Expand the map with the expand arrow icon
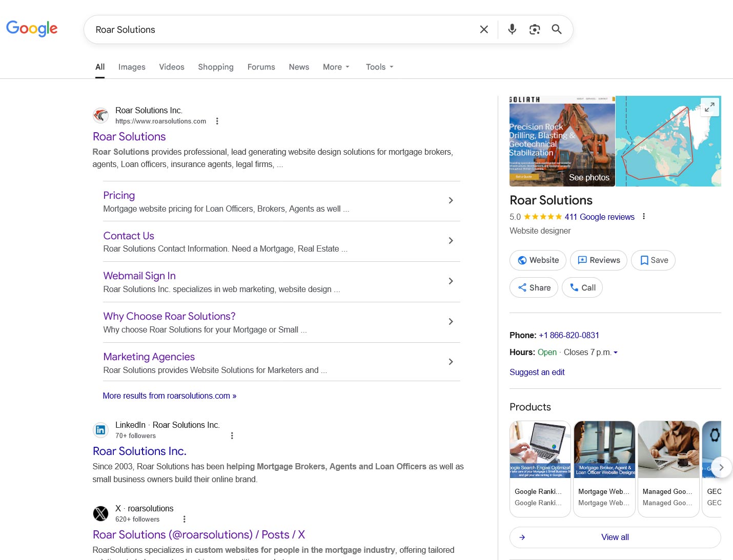Viewport: 733px width, 560px height. [709, 107]
